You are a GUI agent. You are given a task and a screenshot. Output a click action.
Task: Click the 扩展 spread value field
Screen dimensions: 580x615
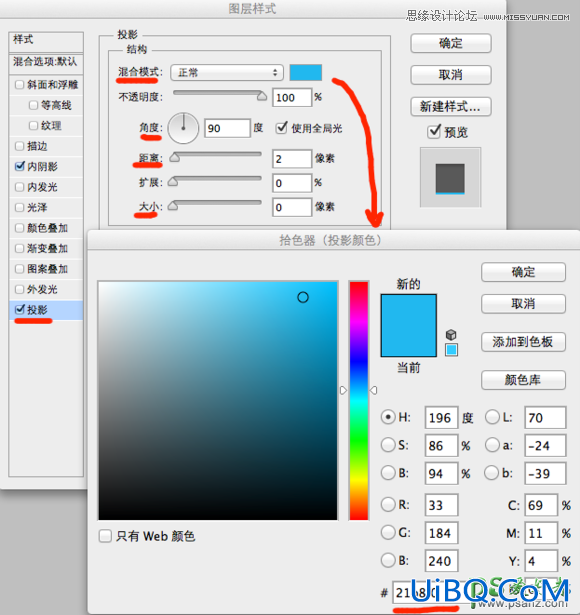(x=292, y=183)
